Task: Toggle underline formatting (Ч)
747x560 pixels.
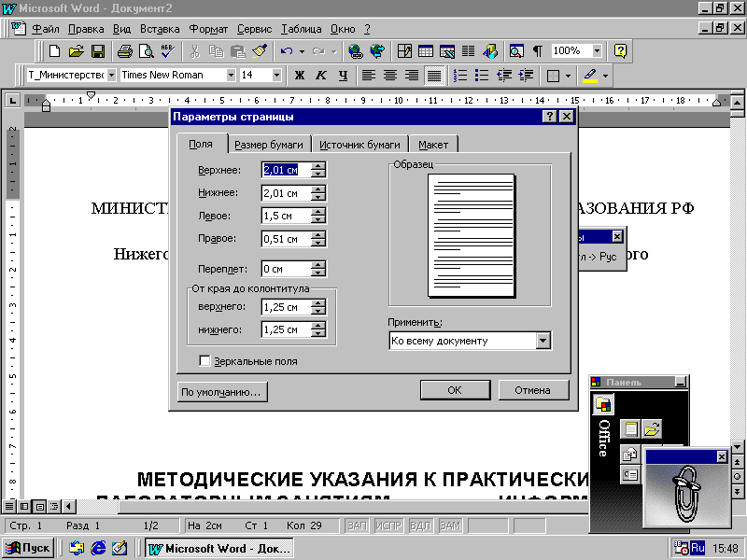Action: tap(343, 76)
